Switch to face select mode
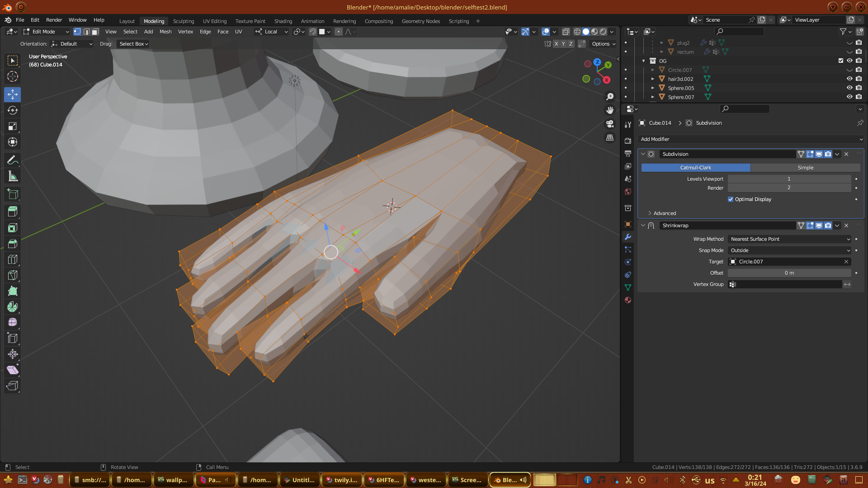Viewport: 868px width, 488px height. point(95,32)
